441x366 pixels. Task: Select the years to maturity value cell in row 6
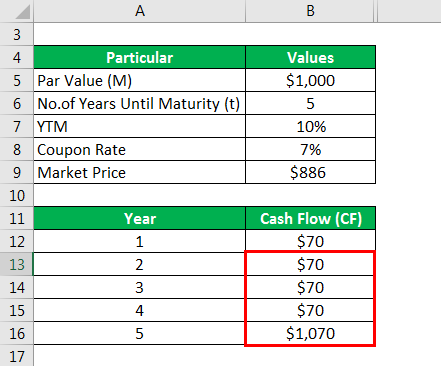pos(310,103)
